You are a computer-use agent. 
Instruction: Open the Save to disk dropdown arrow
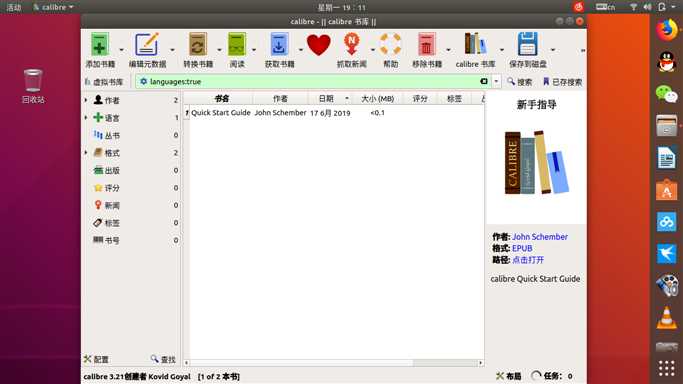tap(553, 50)
